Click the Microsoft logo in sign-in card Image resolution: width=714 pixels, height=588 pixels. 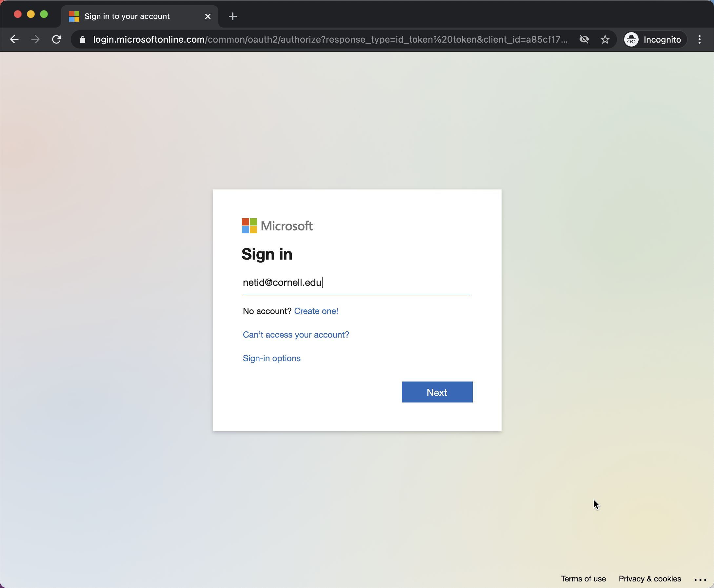pyautogui.click(x=277, y=226)
